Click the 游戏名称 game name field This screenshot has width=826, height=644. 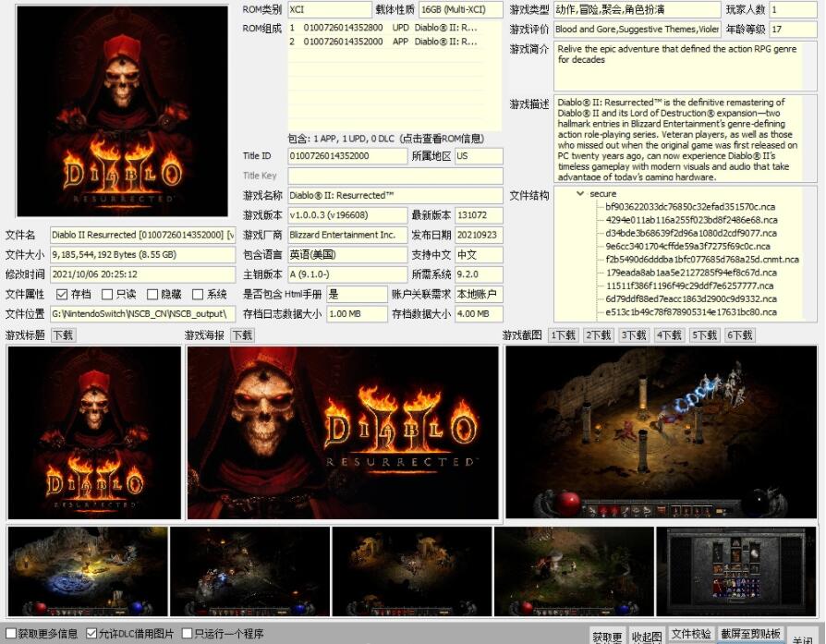pos(395,196)
